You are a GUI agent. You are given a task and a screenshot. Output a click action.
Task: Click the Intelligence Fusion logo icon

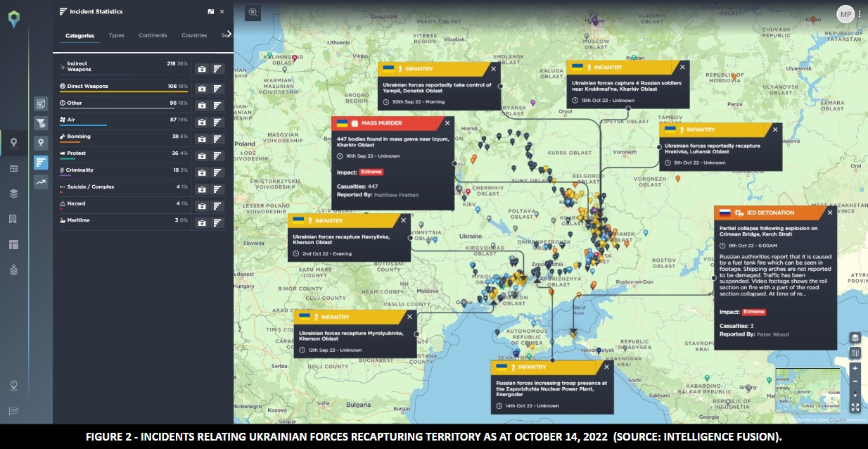[14, 19]
